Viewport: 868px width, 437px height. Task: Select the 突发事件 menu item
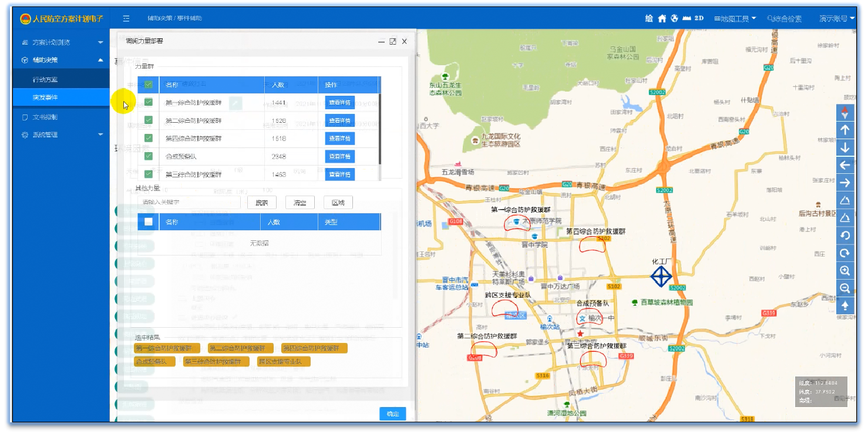61,98
